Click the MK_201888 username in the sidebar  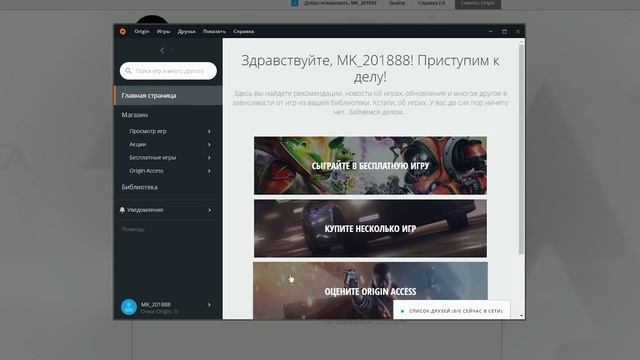point(156,304)
